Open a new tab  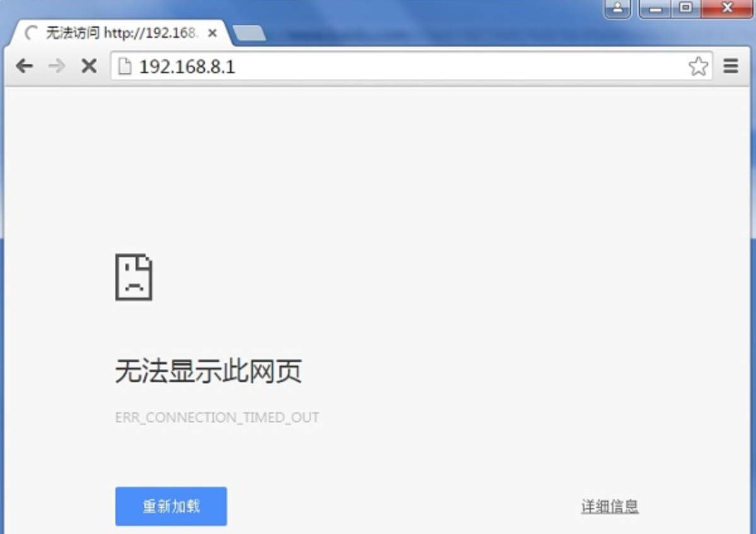249,33
